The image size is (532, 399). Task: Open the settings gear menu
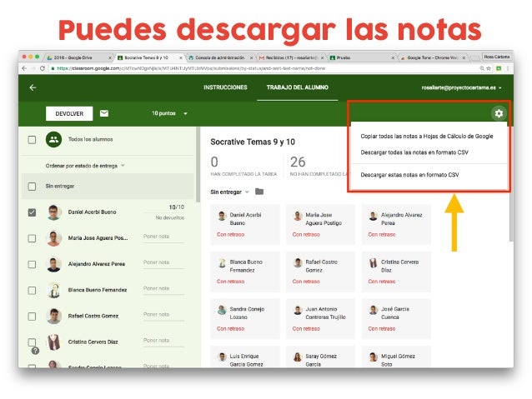[x=499, y=113]
